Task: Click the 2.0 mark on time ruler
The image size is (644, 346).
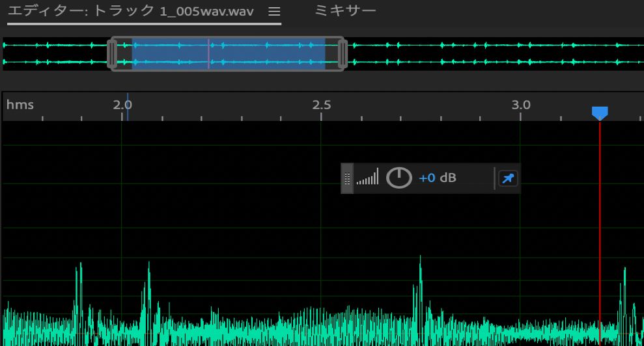Action: coord(122,105)
